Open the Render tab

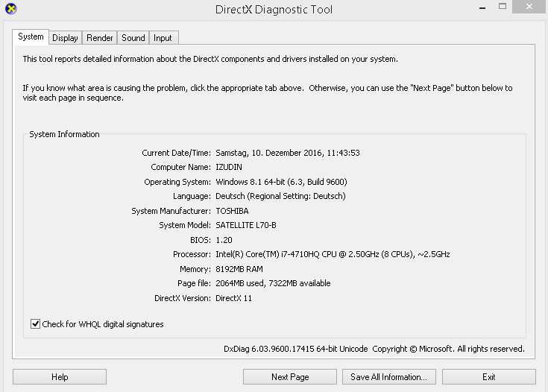pos(100,38)
